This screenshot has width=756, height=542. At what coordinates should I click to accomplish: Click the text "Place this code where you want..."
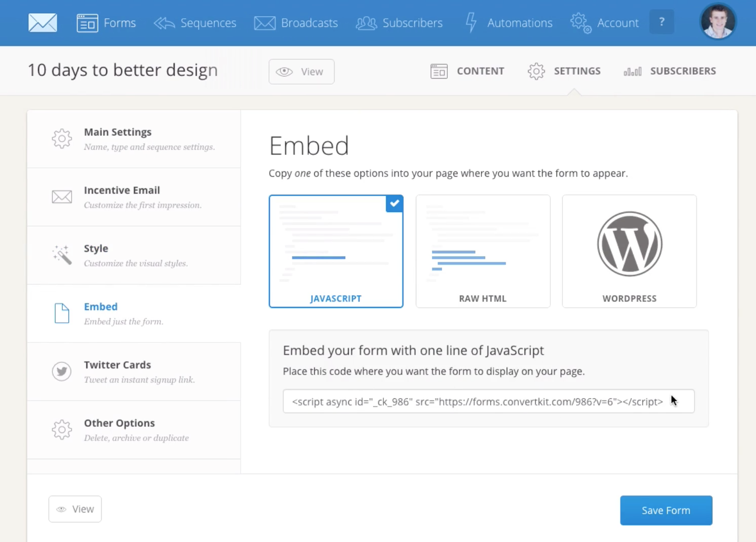click(x=434, y=371)
